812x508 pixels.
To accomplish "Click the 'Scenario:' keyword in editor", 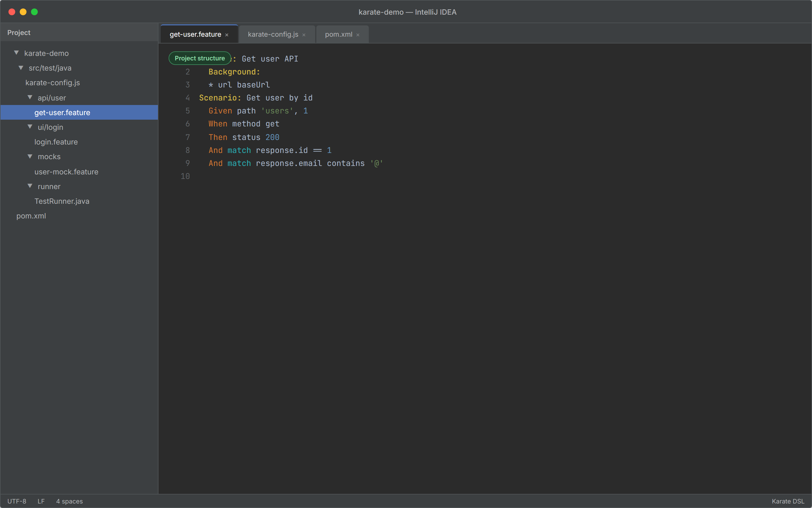I will pos(220,98).
